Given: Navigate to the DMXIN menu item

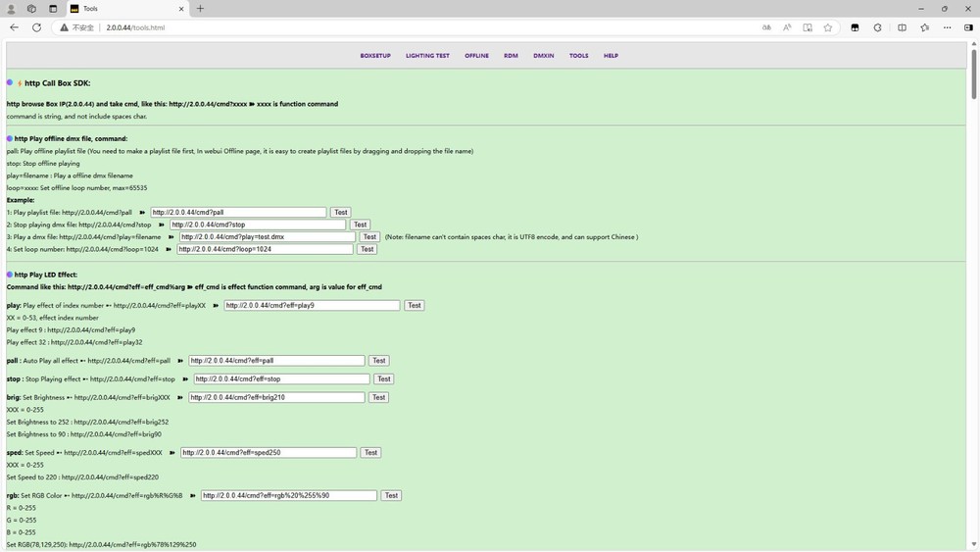Looking at the screenshot, I should point(543,56).
